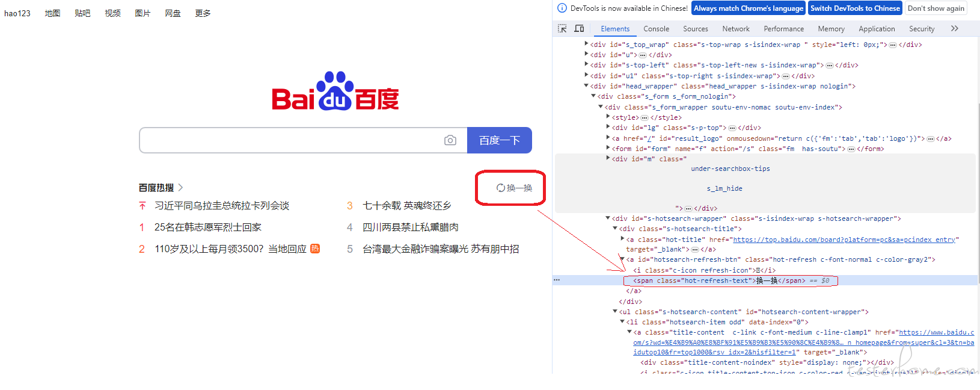Viewport: 980px width, 390px height.
Task: Toggle the DevTools device toolbar icon
Action: click(x=579, y=28)
